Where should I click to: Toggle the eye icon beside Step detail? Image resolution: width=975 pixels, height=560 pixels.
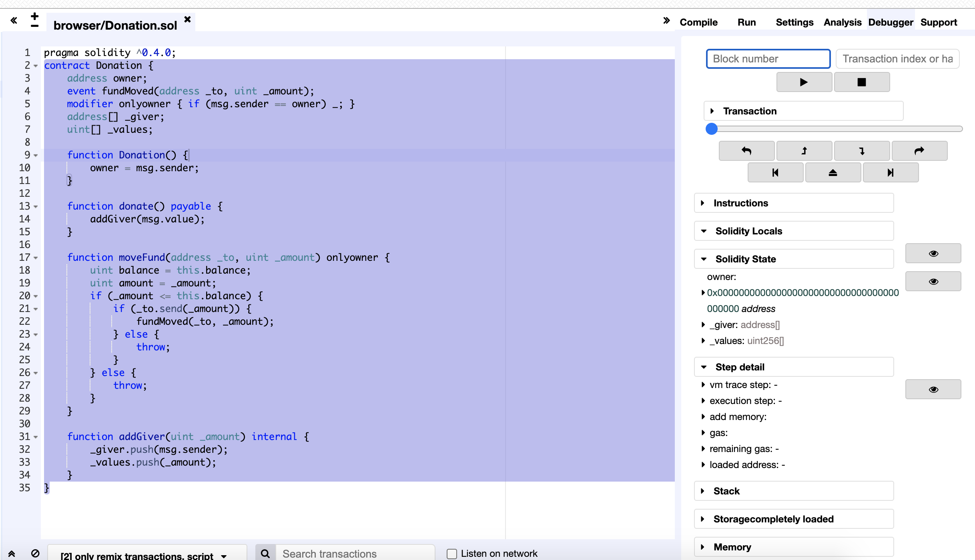(x=933, y=390)
